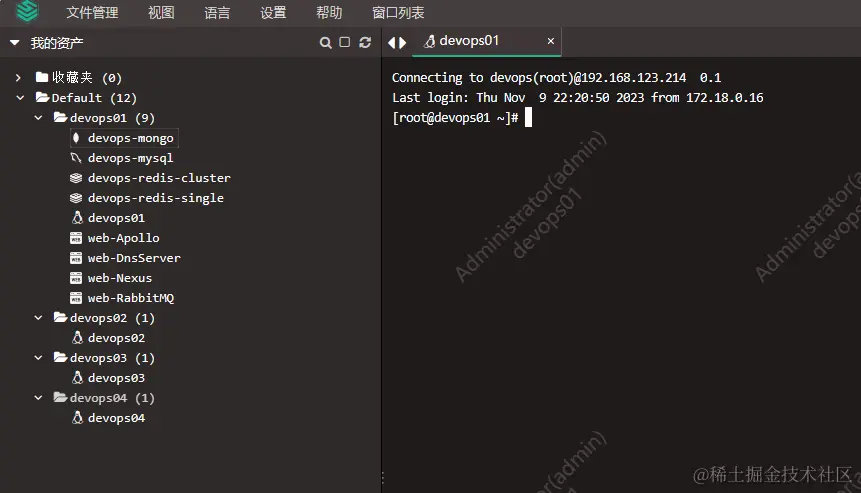Screen dimensions: 861x493
Task: Click the devops03 (1) folder icon
Action: pos(60,357)
